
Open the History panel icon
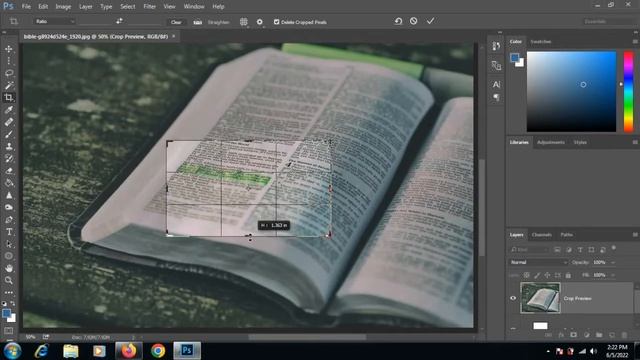click(x=496, y=46)
